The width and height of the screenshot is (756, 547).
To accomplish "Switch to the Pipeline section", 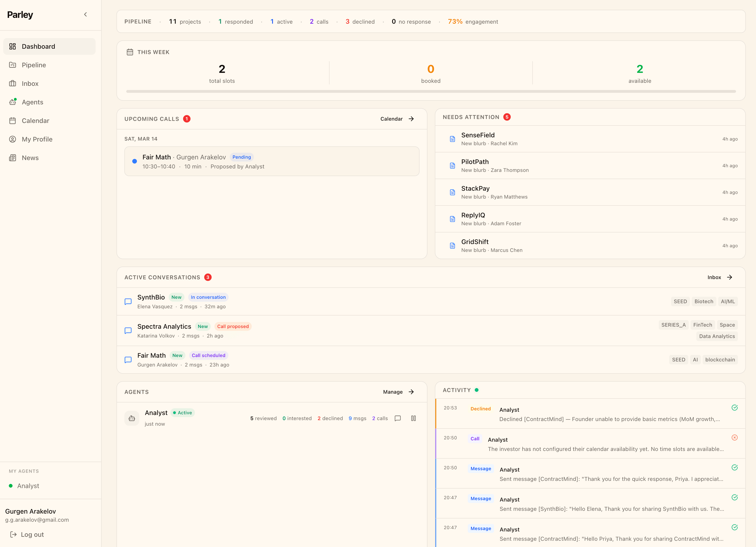I will 34,65.
